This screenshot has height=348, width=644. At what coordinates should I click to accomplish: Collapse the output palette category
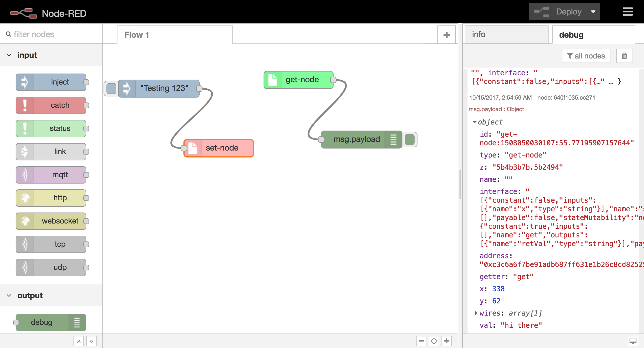[9, 296]
